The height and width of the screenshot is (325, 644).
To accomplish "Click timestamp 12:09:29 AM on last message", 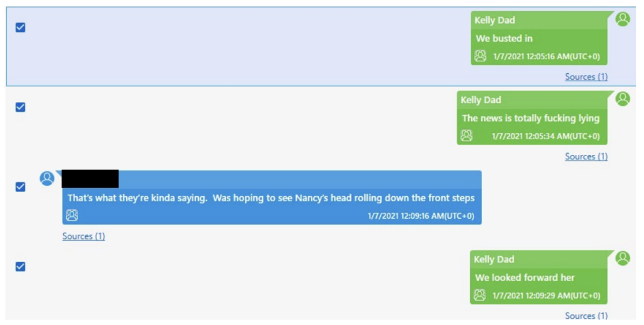I will (546, 296).
